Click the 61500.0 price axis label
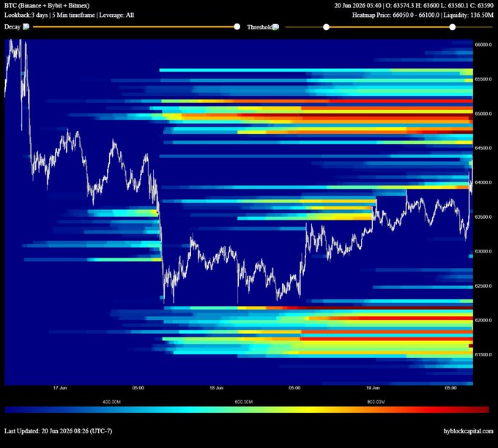This screenshot has height=448, width=498. click(483, 354)
